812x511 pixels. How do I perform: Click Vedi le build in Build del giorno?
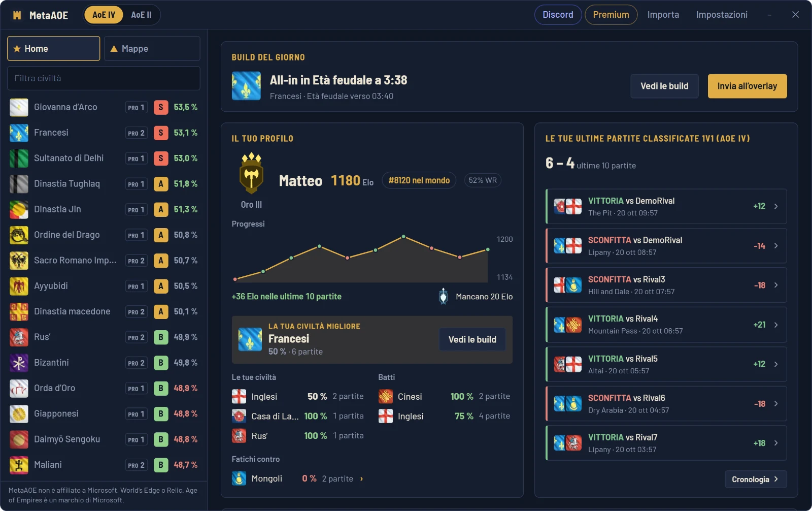point(664,86)
